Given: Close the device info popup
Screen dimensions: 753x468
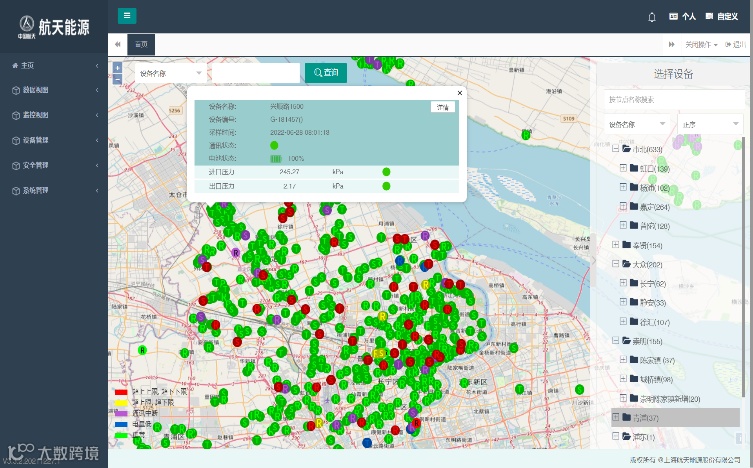Looking at the screenshot, I should coord(460,92).
